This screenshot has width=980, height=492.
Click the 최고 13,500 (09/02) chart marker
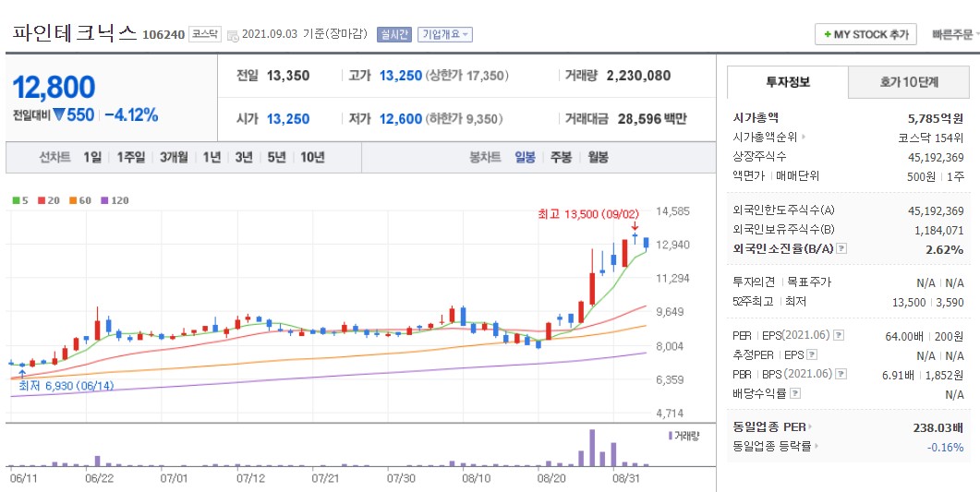click(x=590, y=214)
